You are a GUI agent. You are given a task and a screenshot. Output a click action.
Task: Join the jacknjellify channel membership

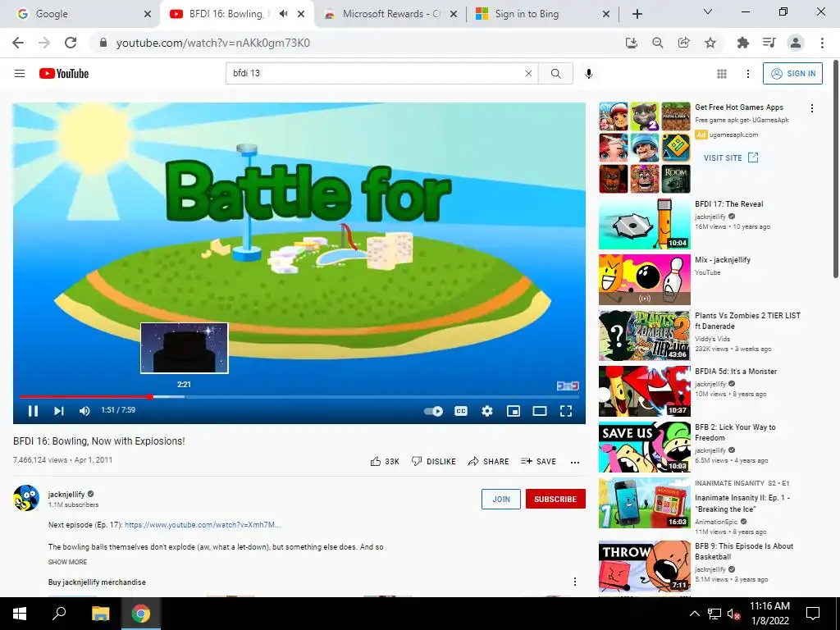tap(501, 499)
